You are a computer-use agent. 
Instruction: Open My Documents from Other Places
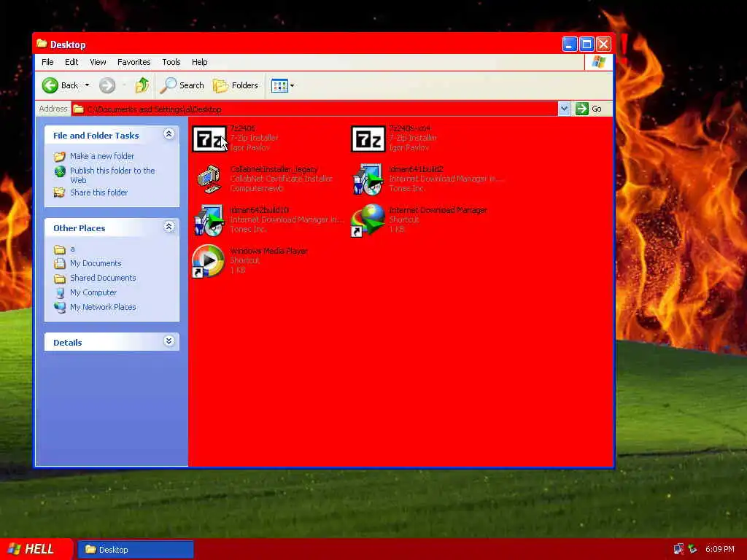coord(96,263)
